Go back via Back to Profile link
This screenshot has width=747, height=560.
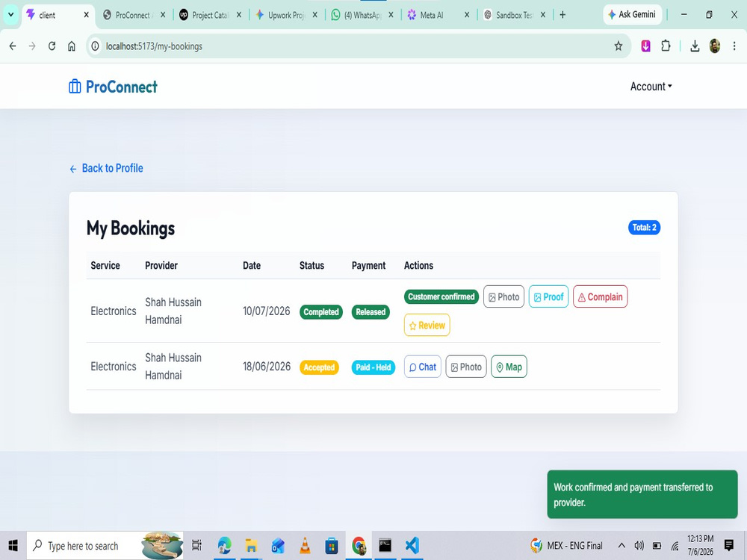point(106,168)
